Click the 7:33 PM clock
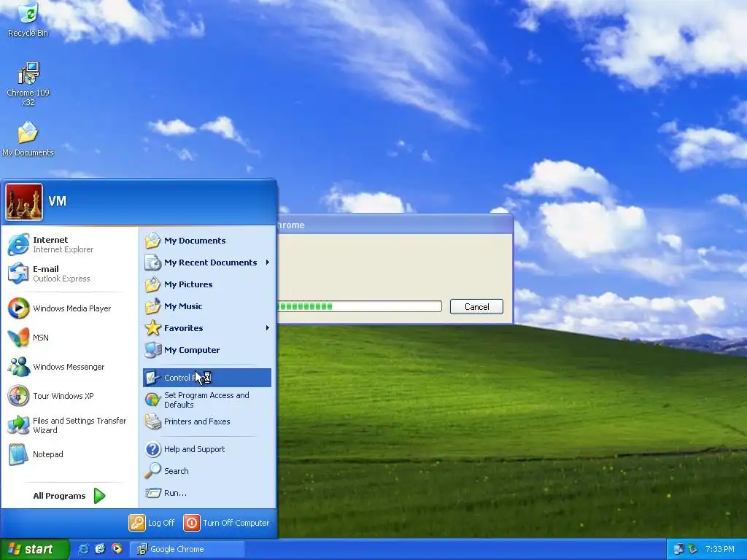The height and width of the screenshot is (560, 747). (x=720, y=549)
